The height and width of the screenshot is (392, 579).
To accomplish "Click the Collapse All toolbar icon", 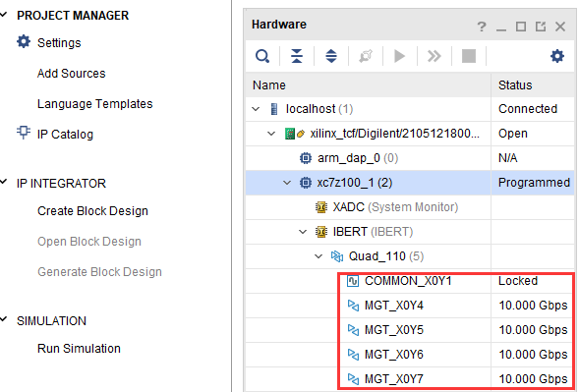I will point(297,56).
